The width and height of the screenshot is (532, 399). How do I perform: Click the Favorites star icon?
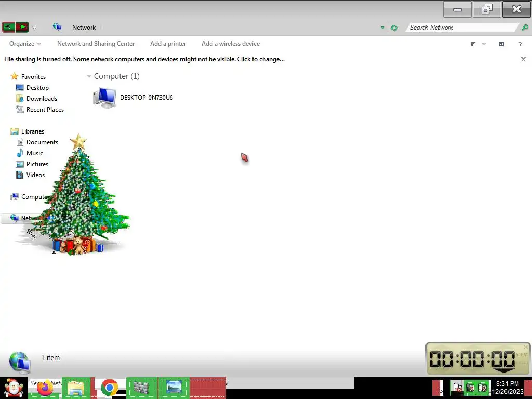(14, 76)
